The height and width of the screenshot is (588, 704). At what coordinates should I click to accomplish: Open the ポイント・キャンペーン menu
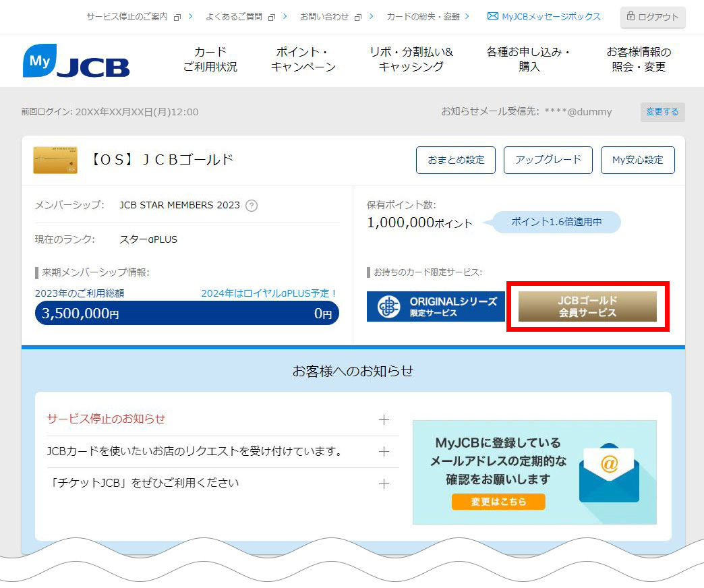[x=303, y=59]
